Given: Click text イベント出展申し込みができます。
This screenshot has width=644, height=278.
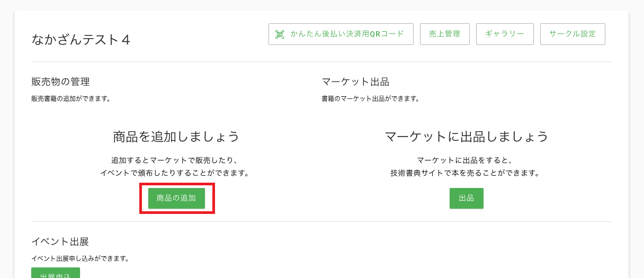Looking at the screenshot, I should [80, 258].
